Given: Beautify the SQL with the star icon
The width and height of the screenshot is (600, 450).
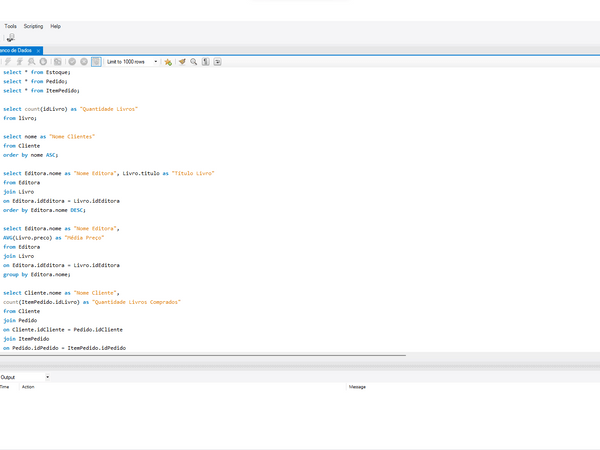Looking at the screenshot, I should pyautogui.click(x=168, y=61).
